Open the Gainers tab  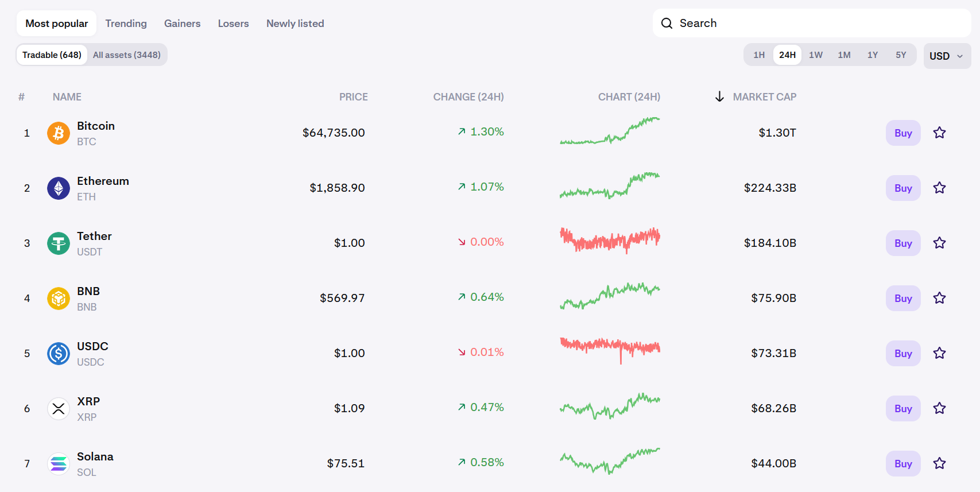point(183,24)
